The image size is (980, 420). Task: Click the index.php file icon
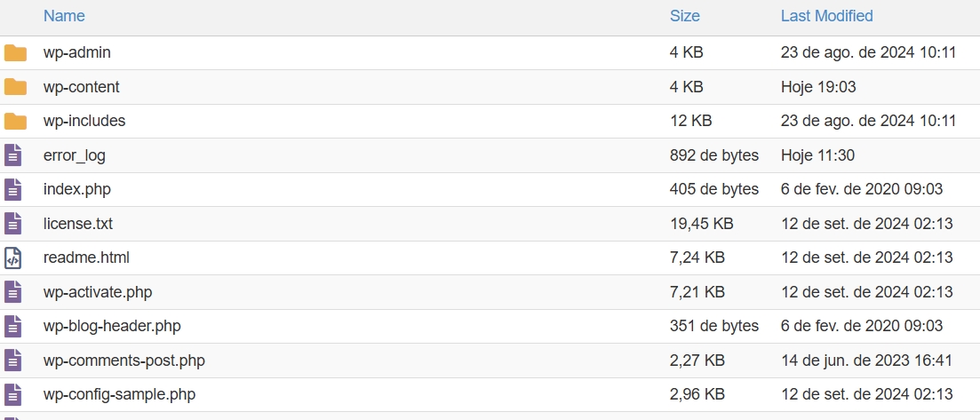point(12,189)
